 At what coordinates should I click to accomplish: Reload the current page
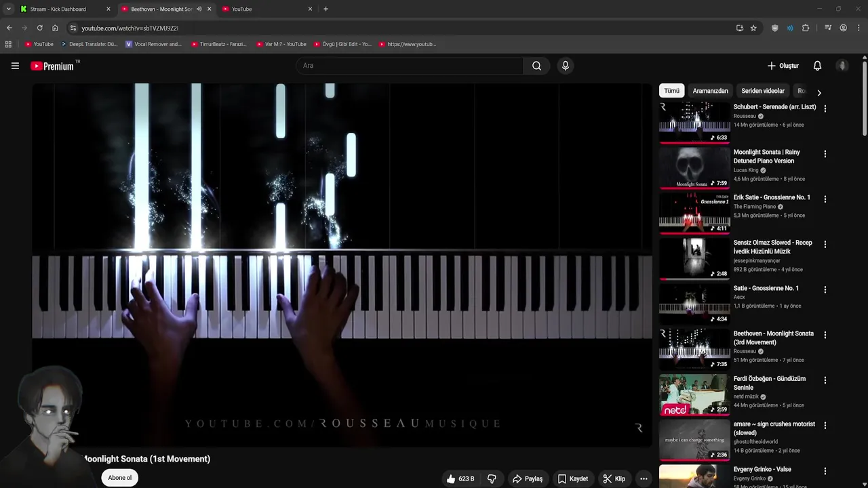(39, 28)
